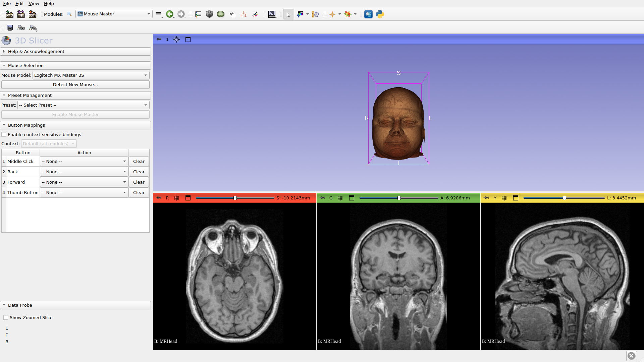
Task: Click the Volume Rendering module icon
Action: click(x=209, y=14)
